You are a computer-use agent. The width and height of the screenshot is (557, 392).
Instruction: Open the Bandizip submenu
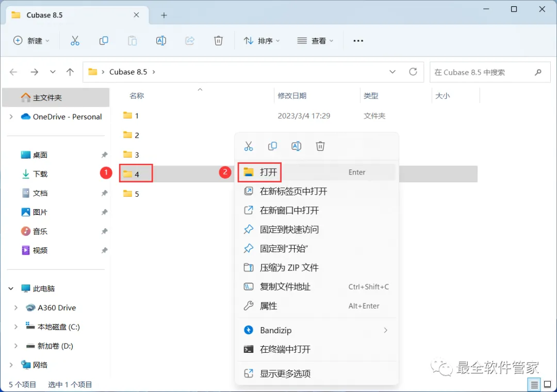[x=316, y=330]
